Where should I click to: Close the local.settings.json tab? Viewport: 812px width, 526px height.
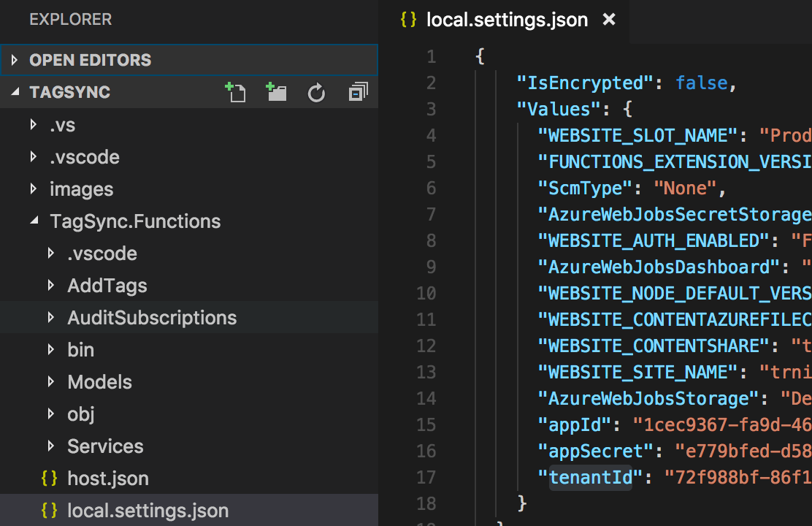click(609, 20)
